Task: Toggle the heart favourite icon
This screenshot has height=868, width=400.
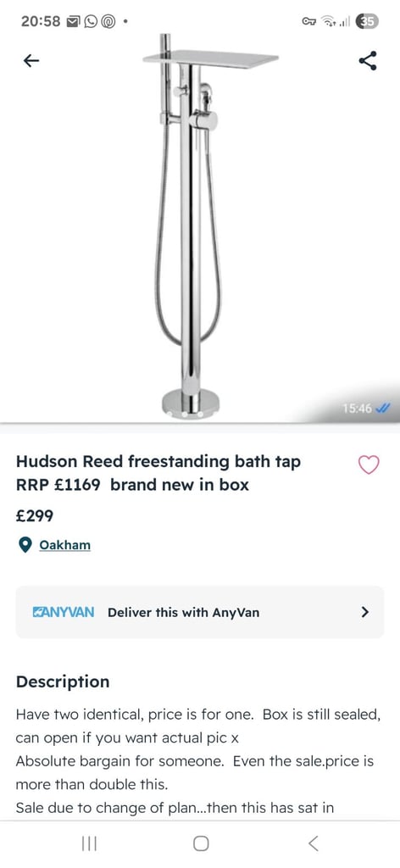Action: [369, 465]
